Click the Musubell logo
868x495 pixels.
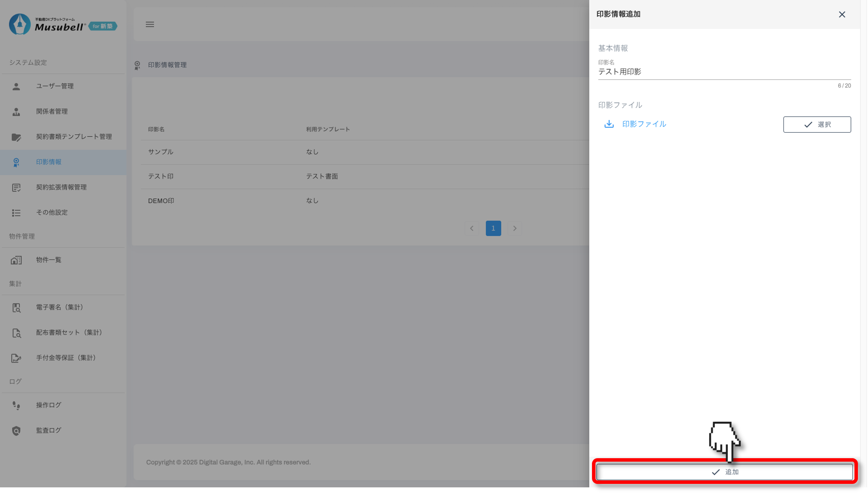pyautogui.click(x=63, y=24)
